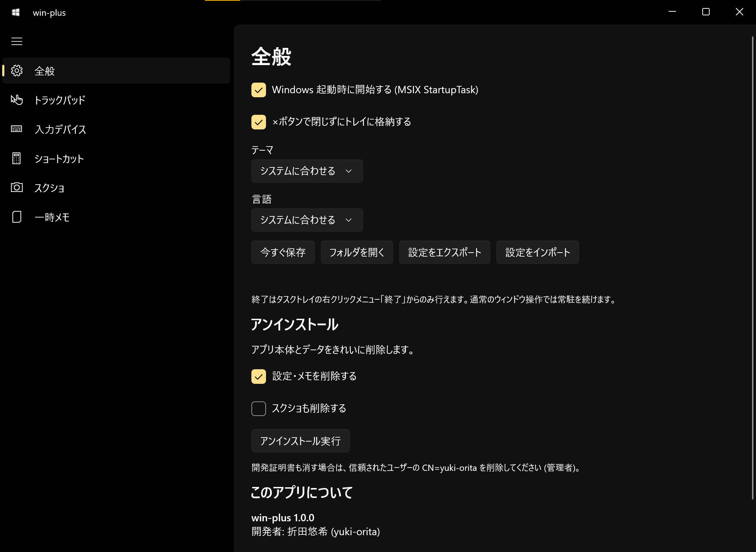Enable スクショも削除する checkbox
756x552 pixels.
259,409
